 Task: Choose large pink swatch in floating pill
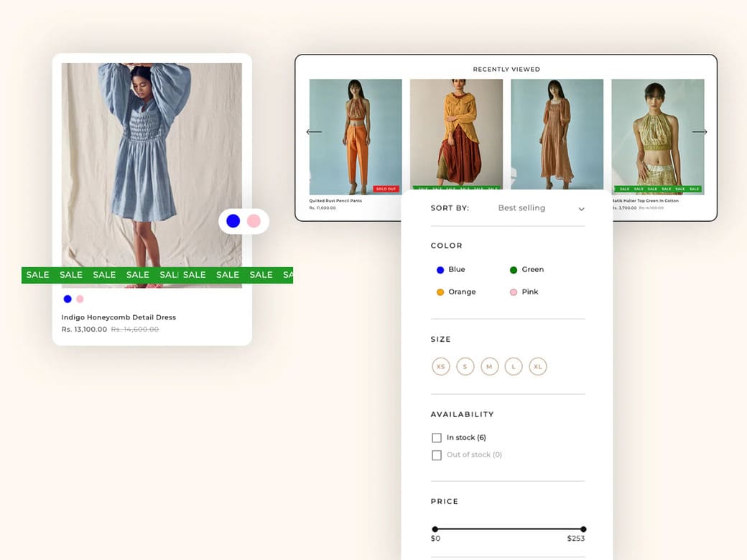[x=254, y=221]
